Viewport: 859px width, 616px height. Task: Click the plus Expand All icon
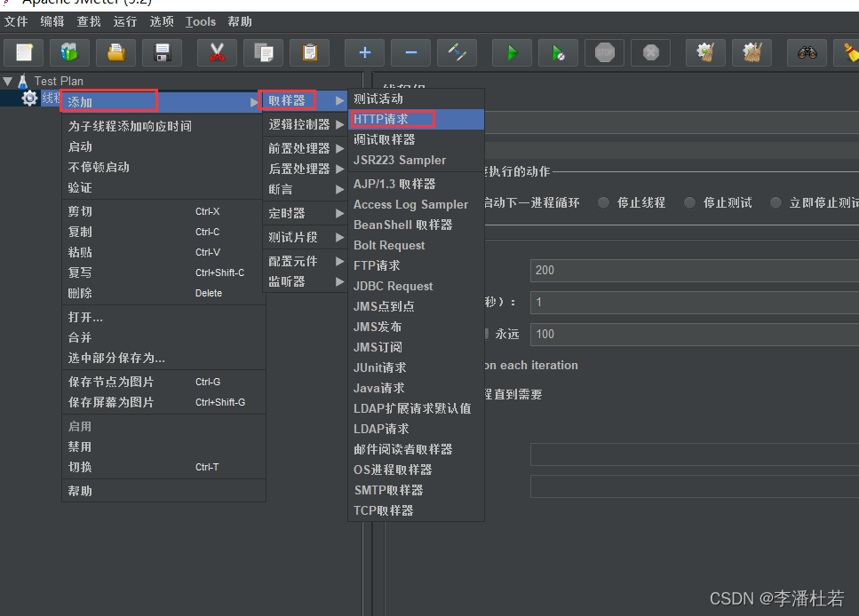point(365,52)
